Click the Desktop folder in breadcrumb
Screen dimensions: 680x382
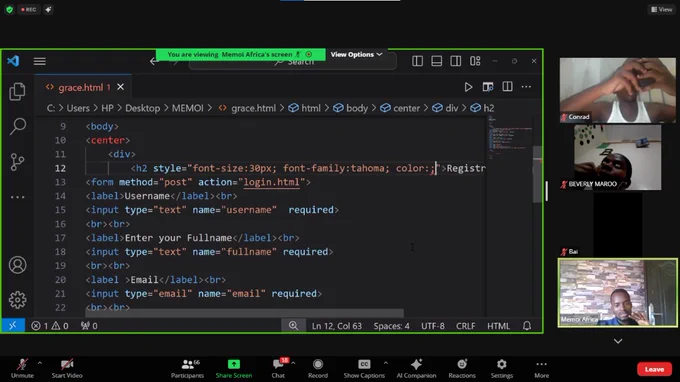pyautogui.click(x=142, y=108)
